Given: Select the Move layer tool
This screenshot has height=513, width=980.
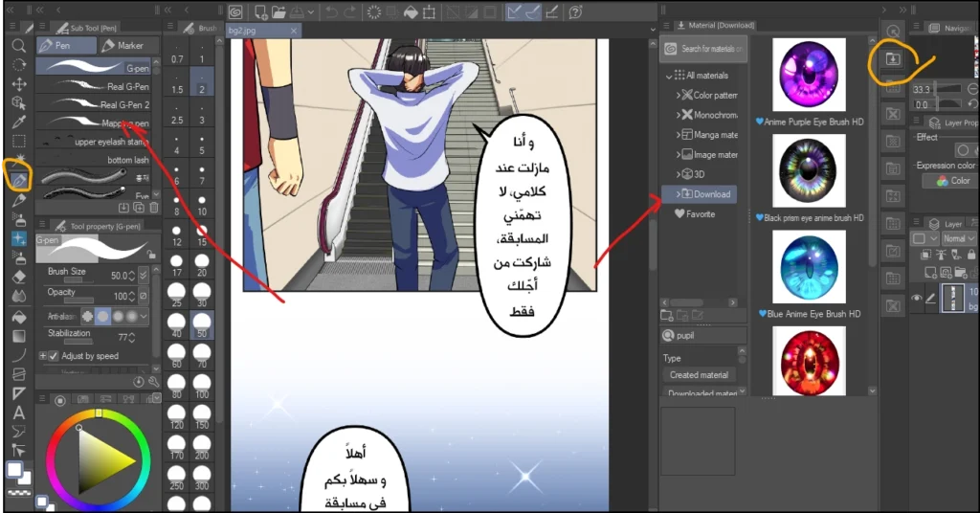Looking at the screenshot, I should (x=19, y=84).
